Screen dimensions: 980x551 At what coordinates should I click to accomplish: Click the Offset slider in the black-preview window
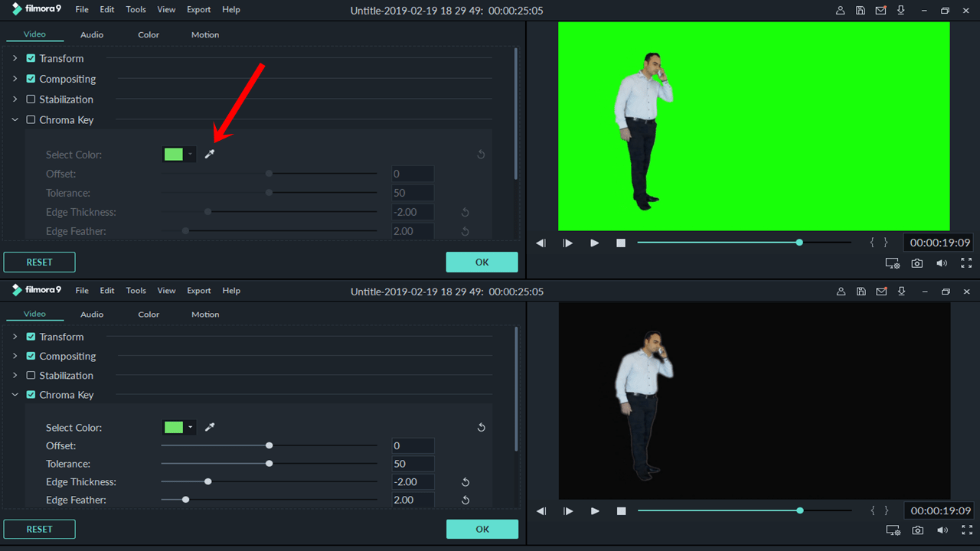click(x=269, y=445)
